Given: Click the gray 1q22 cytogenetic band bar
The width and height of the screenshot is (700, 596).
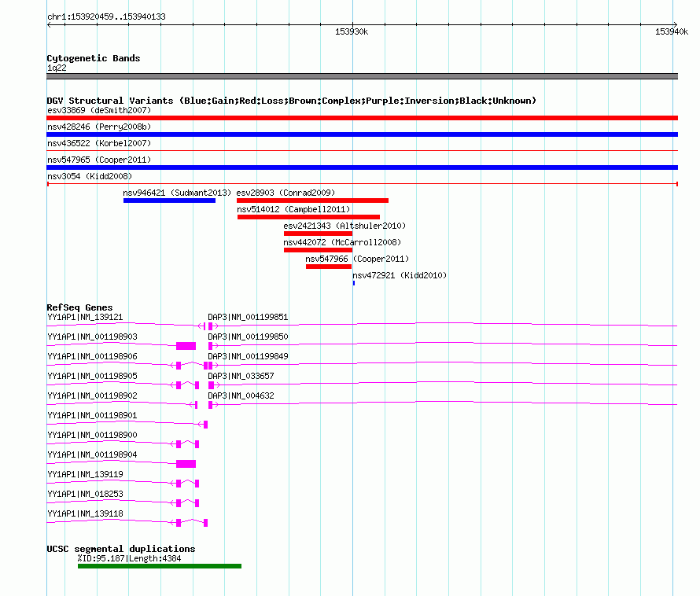Looking at the screenshot, I should (362, 76).
